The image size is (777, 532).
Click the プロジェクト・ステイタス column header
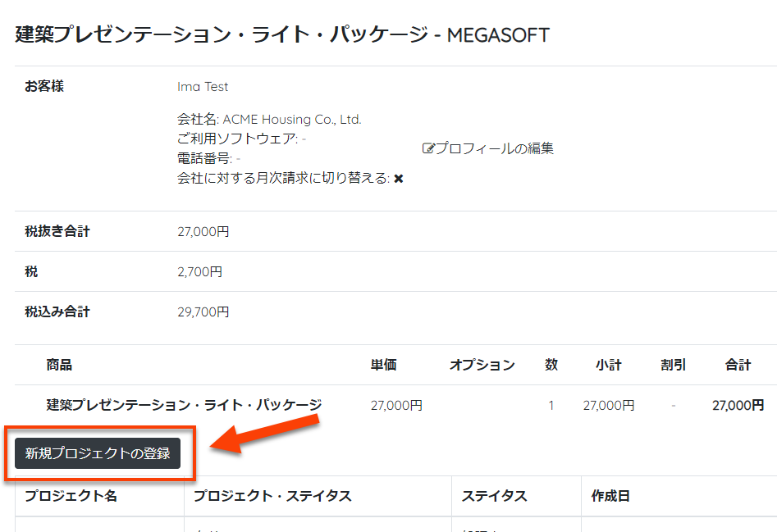pos(272,496)
